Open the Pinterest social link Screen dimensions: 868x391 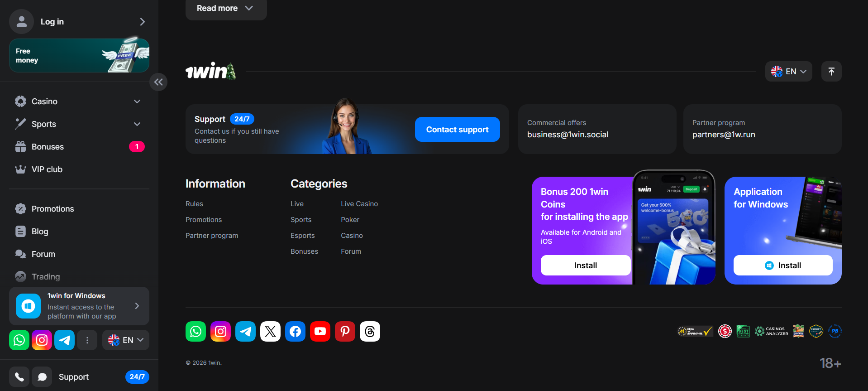[345, 332]
